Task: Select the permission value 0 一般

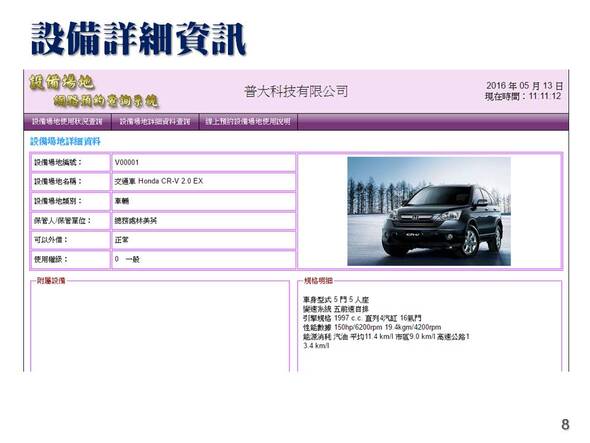Action: click(127, 259)
